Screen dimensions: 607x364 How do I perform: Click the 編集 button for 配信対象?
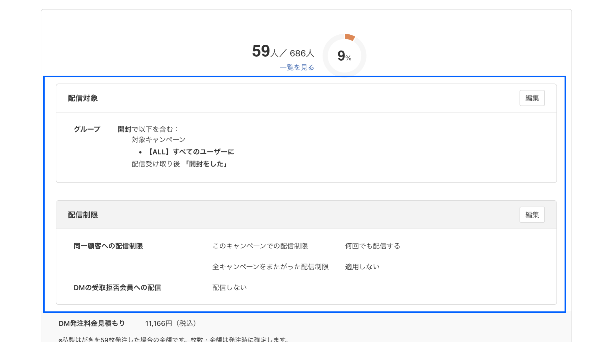coord(532,98)
